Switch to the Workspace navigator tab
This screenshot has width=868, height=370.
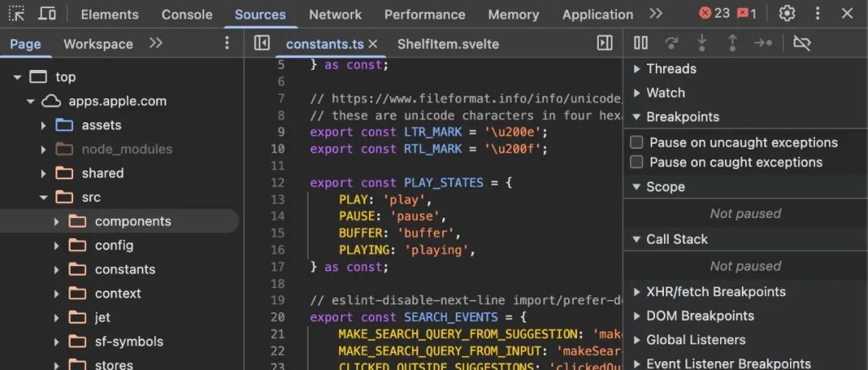coord(98,43)
